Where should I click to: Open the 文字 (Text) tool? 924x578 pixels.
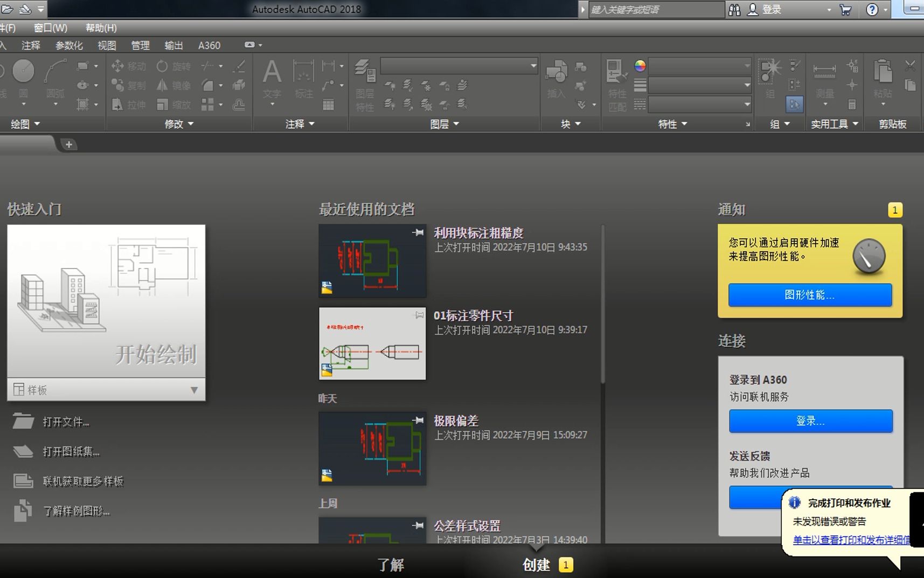tap(271, 75)
